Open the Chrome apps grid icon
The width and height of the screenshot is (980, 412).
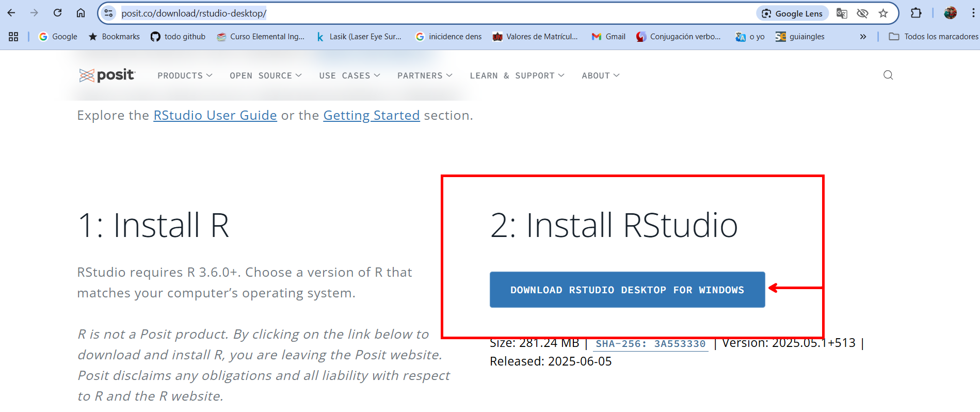click(x=13, y=37)
